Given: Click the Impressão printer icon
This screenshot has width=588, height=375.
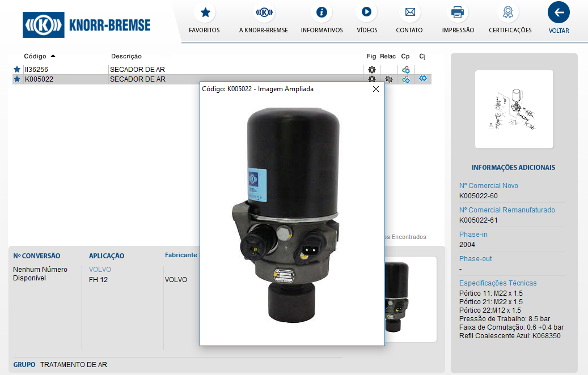Looking at the screenshot, I should coord(458,12).
